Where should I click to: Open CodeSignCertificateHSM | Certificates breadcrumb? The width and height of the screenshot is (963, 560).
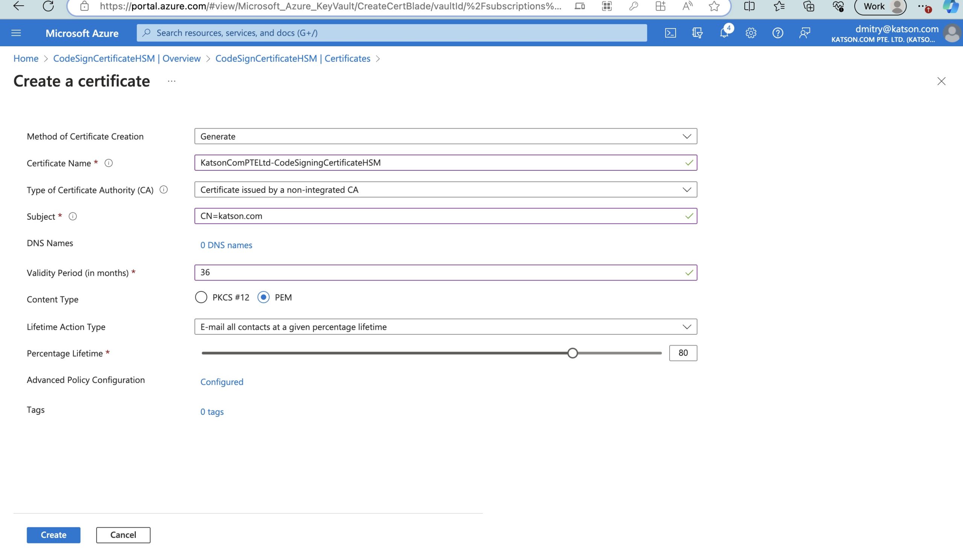coord(293,58)
